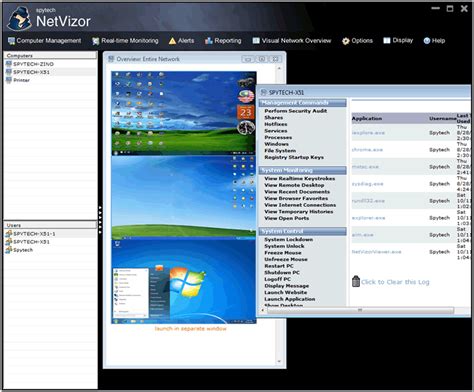Viewport: 474px width, 392px height.
Task: Open the first desktop thumbnail with green hills
Action: [184, 113]
